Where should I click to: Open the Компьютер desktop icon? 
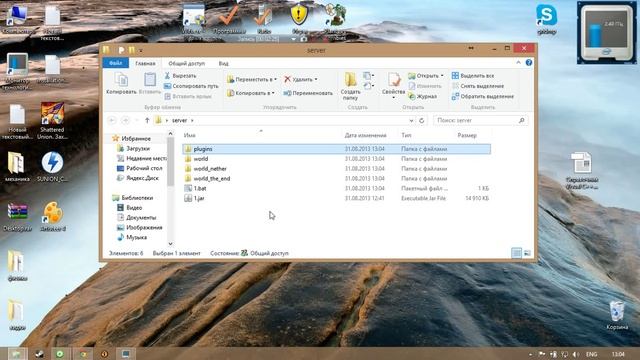tap(18, 18)
